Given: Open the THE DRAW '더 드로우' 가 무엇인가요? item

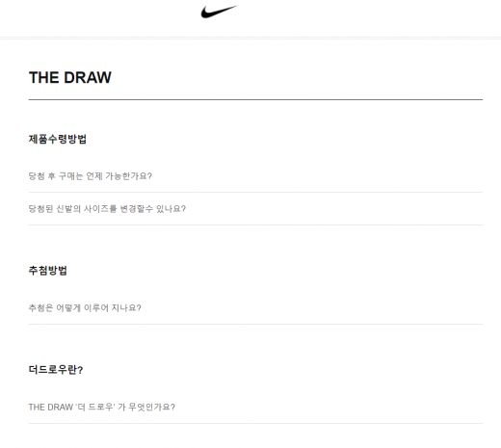Looking at the screenshot, I should pos(255,408).
